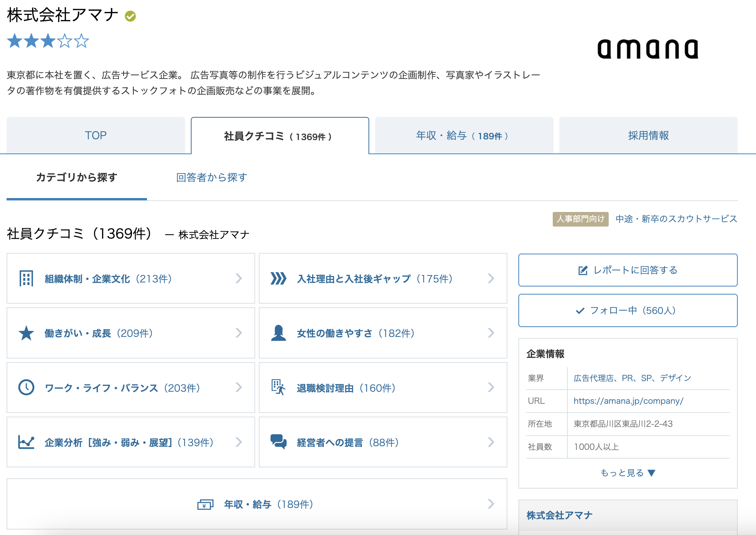Open 組織体制・企業文化 (213件) category
The image size is (756, 535).
[131, 278]
